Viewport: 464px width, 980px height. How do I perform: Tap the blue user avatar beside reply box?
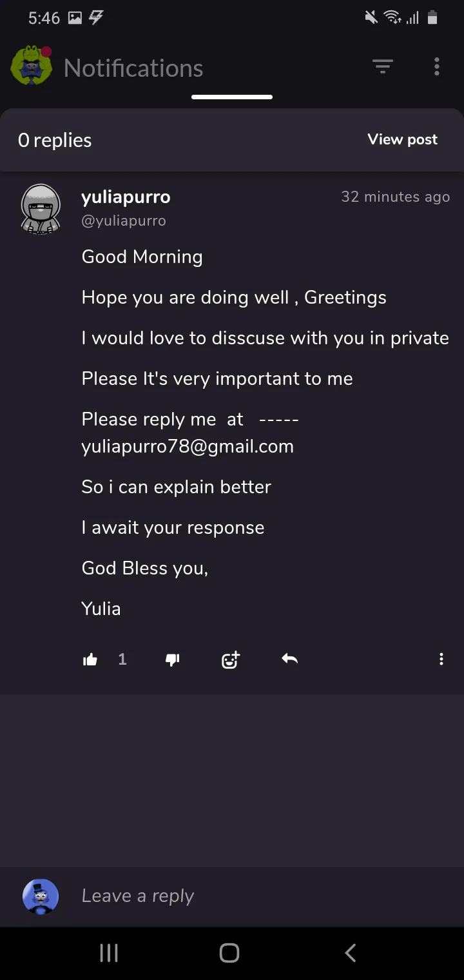coord(41,896)
